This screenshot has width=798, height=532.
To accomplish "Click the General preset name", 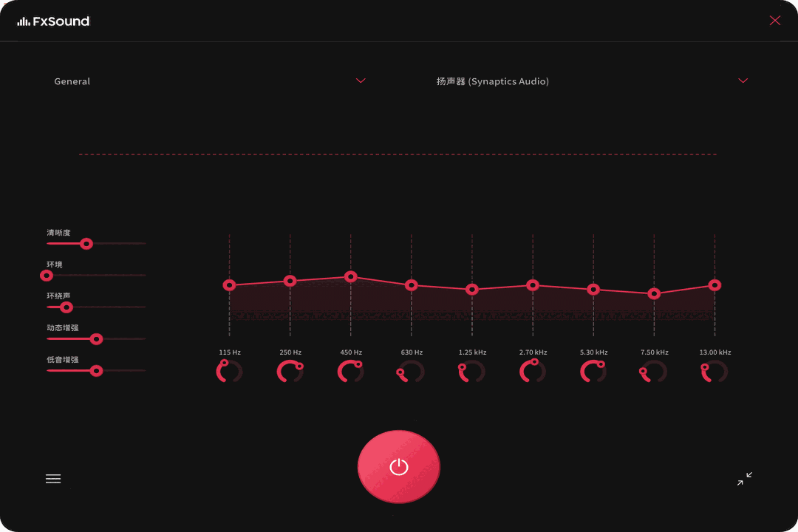I will [72, 81].
